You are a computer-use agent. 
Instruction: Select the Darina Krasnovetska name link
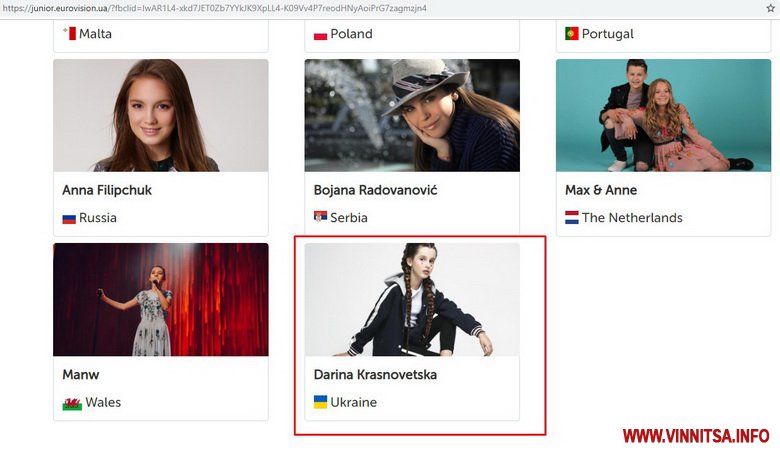pyautogui.click(x=375, y=375)
